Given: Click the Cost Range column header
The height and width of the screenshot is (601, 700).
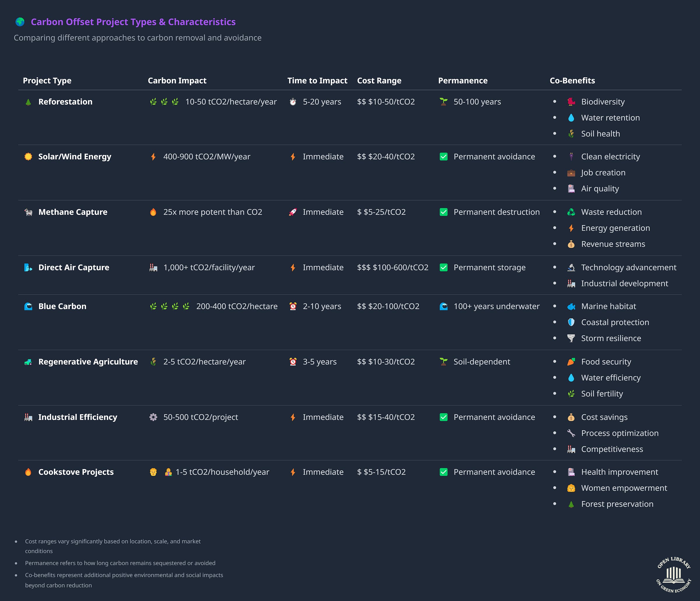Looking at the screenshot, I should click(x=379, y=81).
